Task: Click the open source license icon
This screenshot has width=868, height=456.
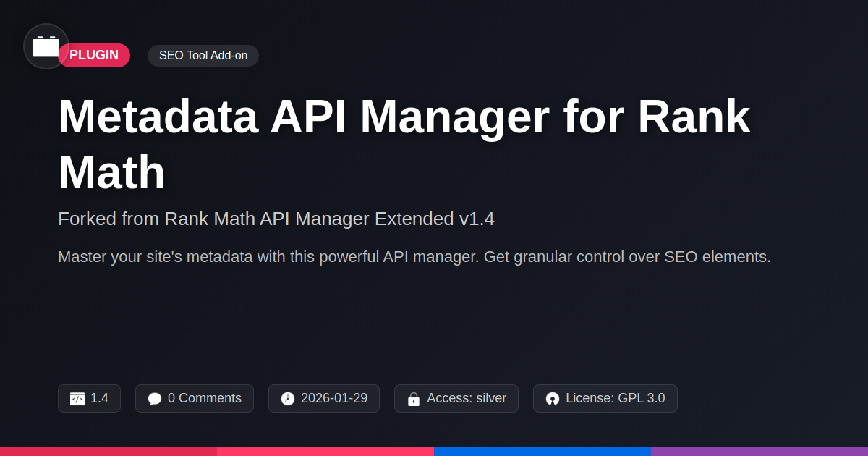Action: coord(553,399)
